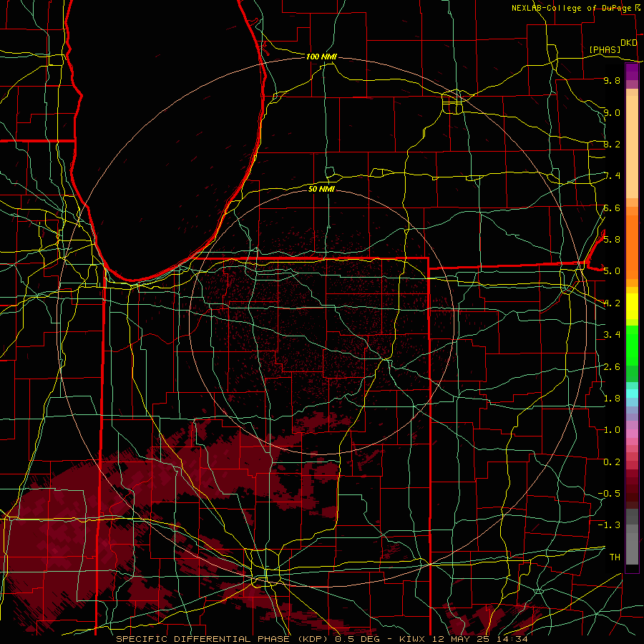Click the TH threshold label on legend
The width and height of the screenshot is (644, 644).
pos(615,557)
